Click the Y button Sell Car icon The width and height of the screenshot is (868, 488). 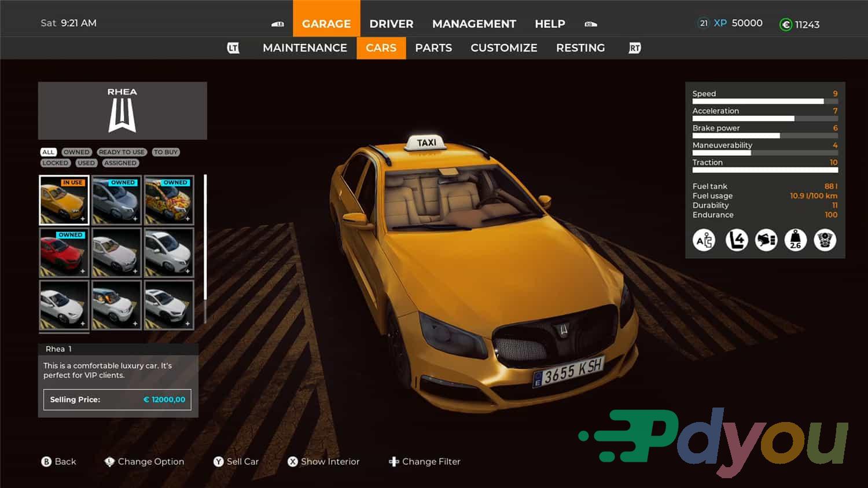(218, 461)
